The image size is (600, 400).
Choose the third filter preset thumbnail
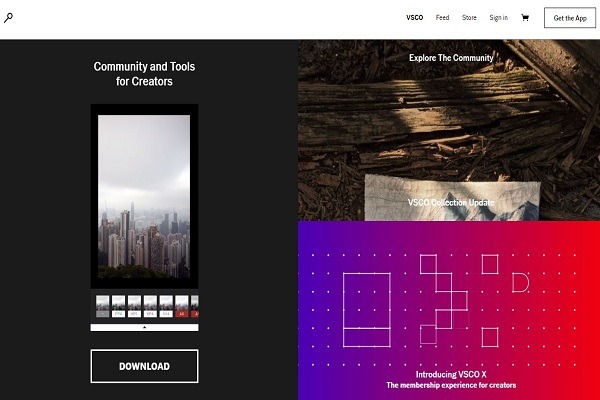[134, 306]
